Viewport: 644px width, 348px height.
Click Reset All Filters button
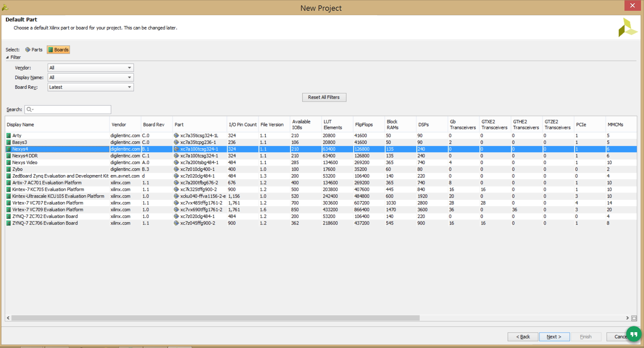point(324,97)
